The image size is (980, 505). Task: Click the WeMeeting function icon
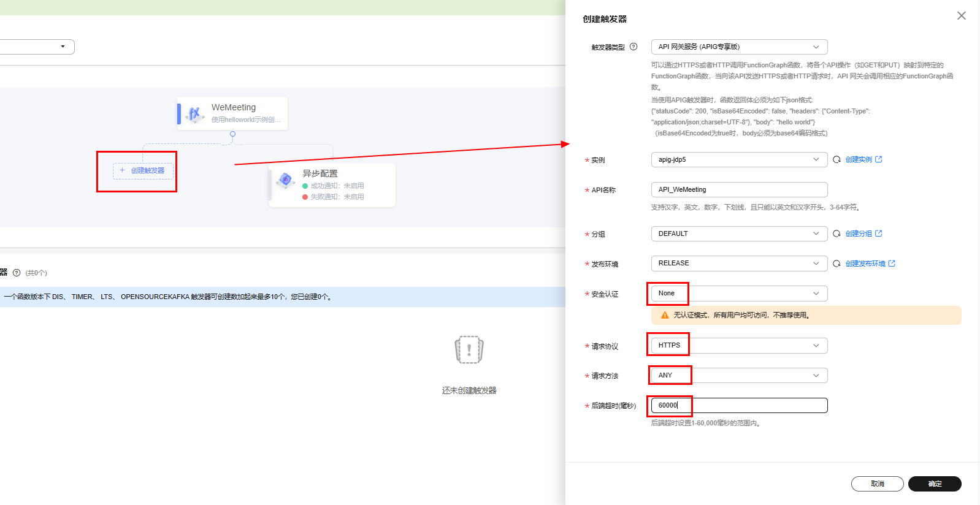[194, 113]
